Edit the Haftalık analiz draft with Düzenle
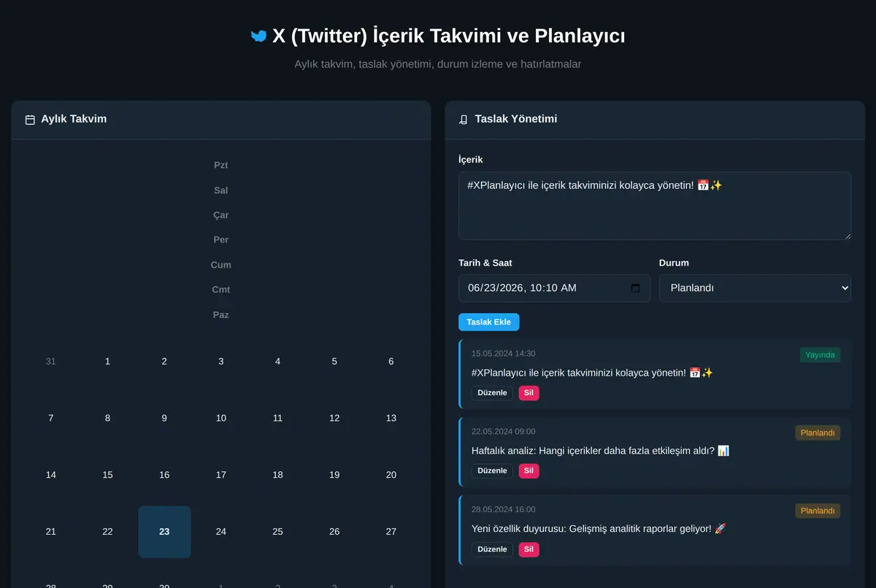This screenshot has height=588, width=876. coord(492,471)
